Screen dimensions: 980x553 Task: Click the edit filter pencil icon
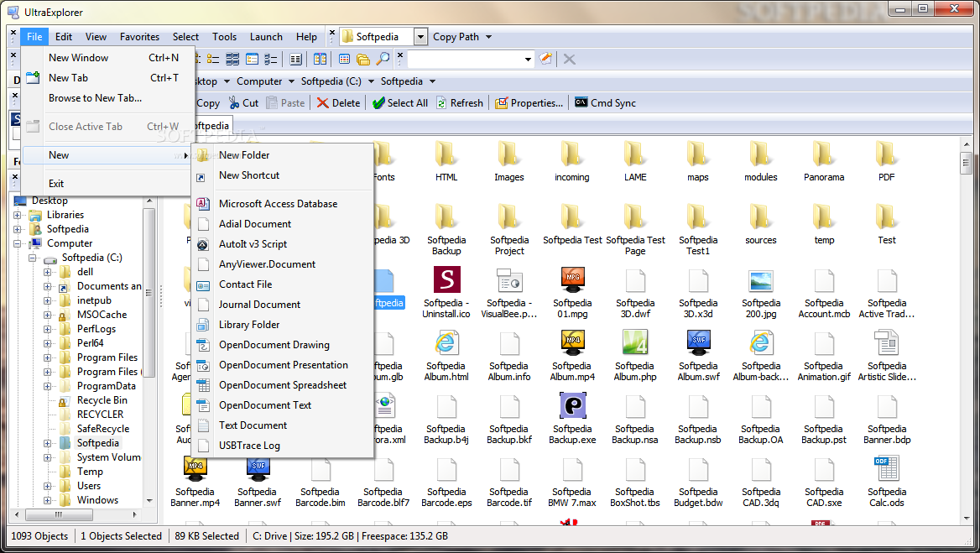click(545, 59)
